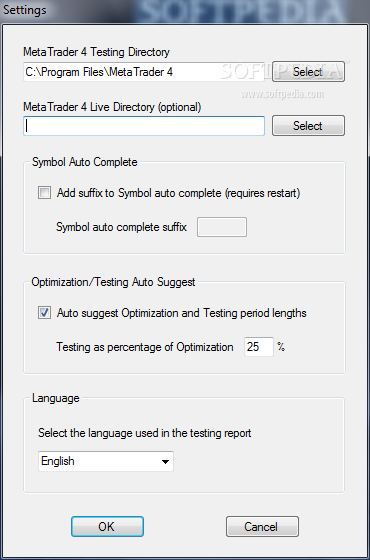Click the Testing percentage field showing 25

point(259,347)
